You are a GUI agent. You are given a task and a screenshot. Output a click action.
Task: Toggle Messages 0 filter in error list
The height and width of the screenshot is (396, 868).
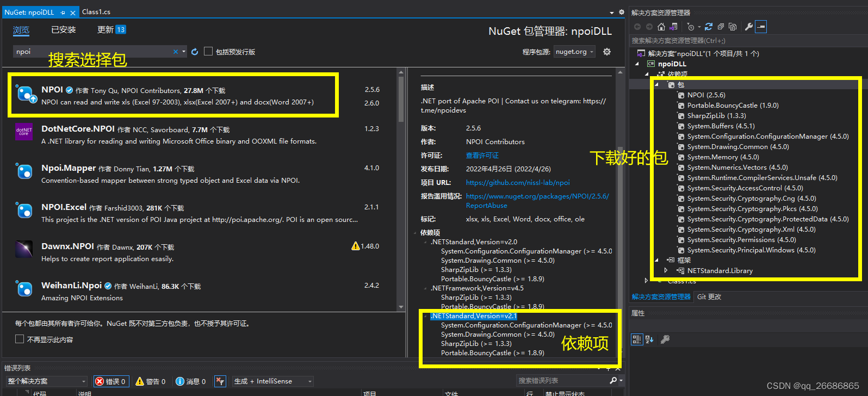pyautogui.click(x=191, y=381)
